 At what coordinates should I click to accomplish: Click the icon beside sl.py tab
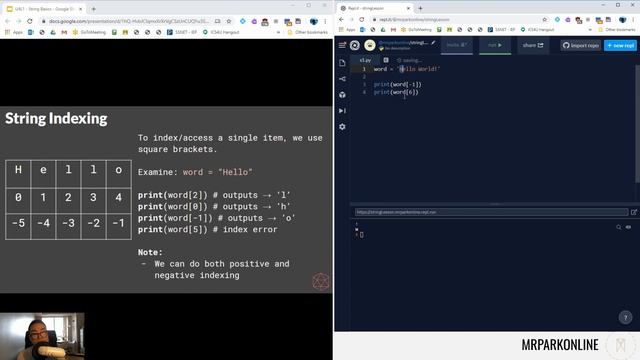[x=386, y=60]
